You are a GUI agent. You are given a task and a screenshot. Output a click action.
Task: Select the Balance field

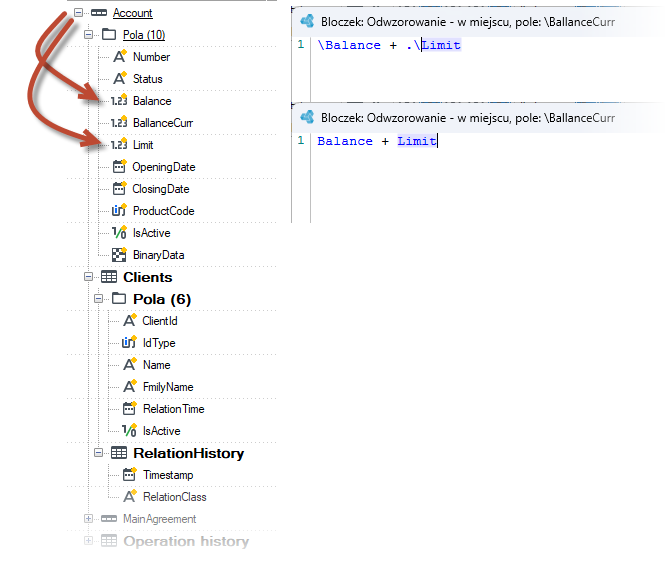[x=152, y=101]
